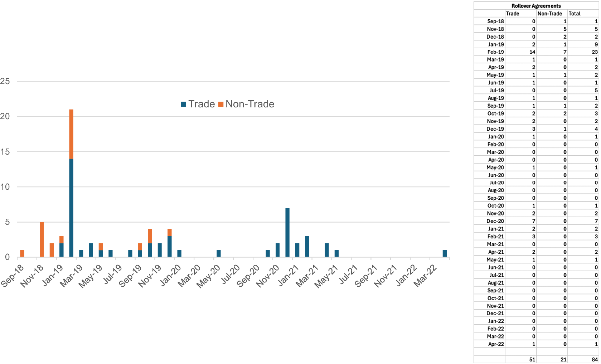Select the Total column header cell
601x364 pixels.
pyautogui.click(x=583, y=14)
